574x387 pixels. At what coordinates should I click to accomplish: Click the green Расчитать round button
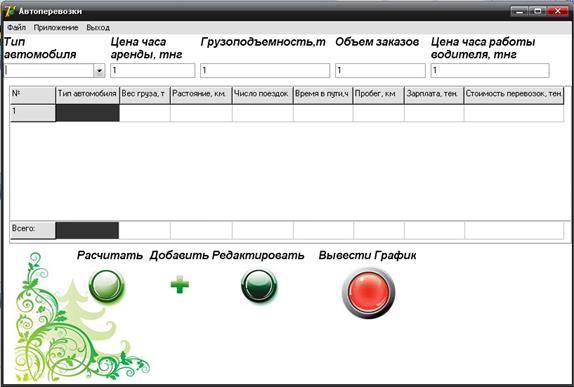[107, 286]
